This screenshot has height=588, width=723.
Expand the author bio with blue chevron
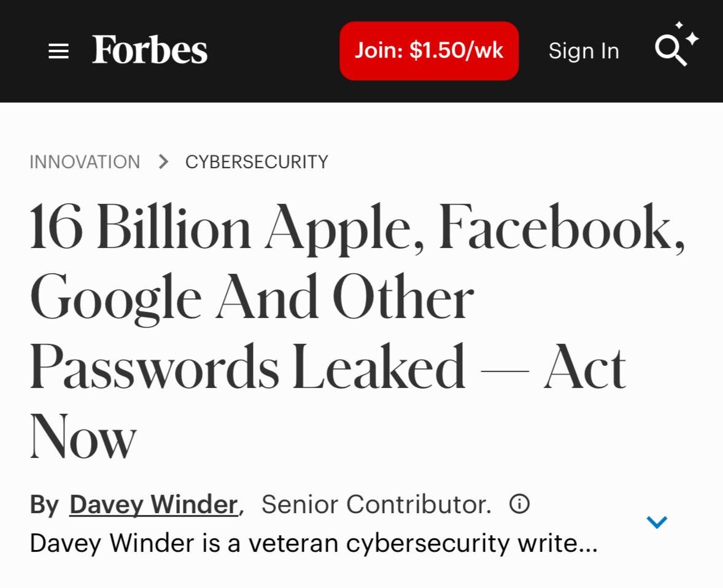(x=657, y=522)
